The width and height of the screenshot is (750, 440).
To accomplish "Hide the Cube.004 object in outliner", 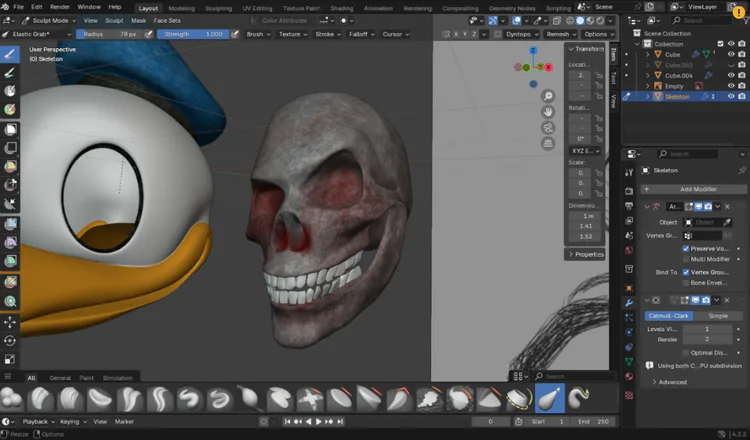I will point(731,75).
